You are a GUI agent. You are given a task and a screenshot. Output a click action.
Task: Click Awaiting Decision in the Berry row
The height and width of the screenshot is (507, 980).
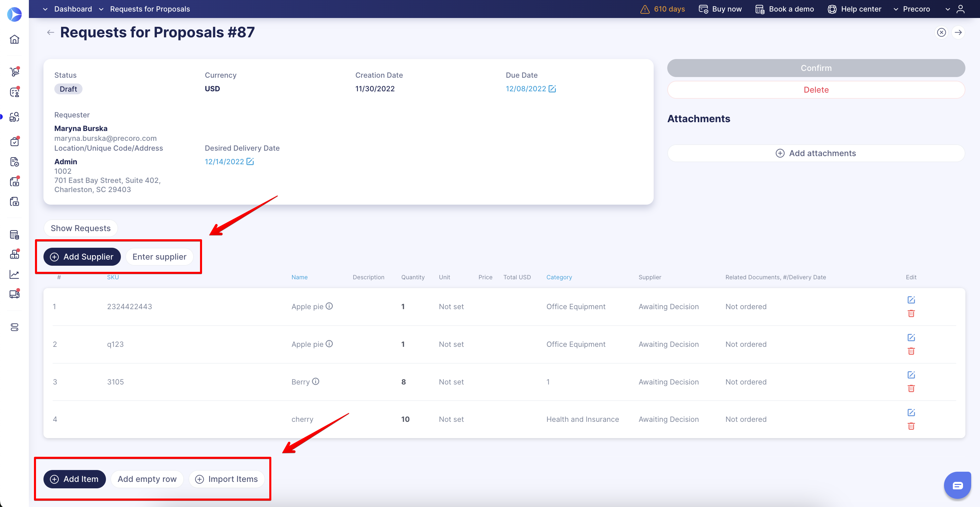point(668,381)
